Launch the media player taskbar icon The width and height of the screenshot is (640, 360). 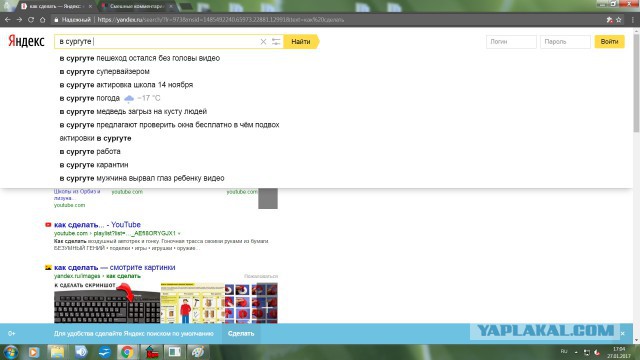(33, 352)
